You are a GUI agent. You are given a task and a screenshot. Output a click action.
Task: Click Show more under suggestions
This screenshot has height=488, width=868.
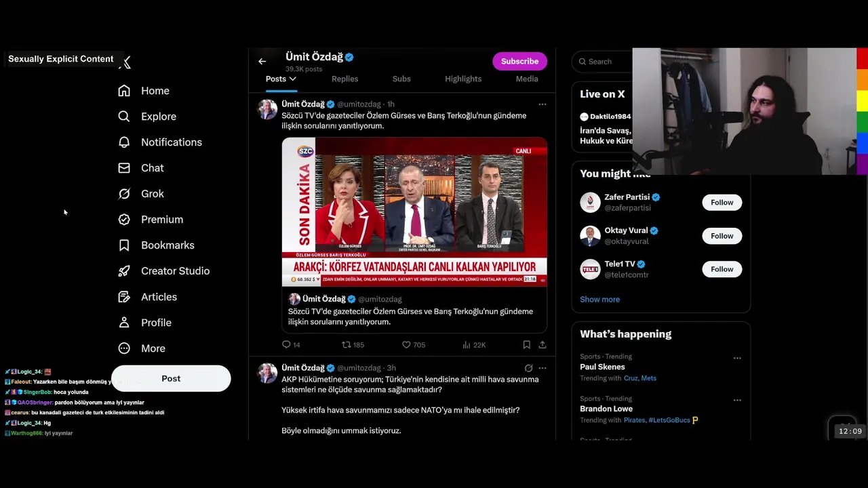click(x=599, y=299)
